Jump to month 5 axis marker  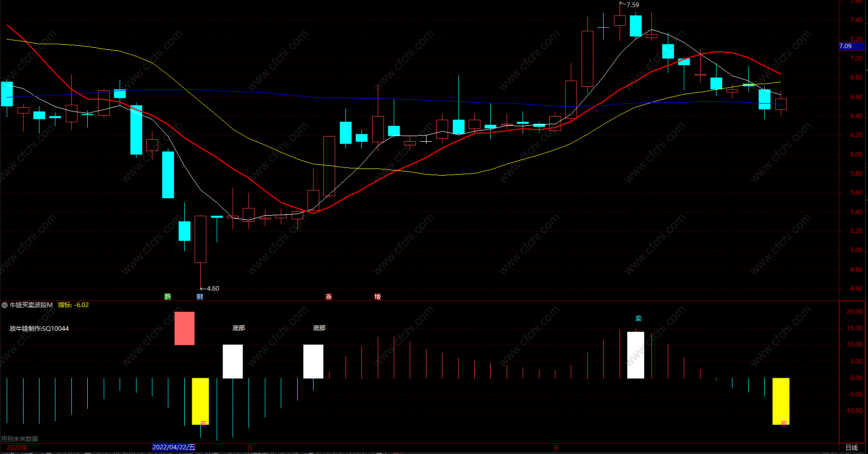click(250, 448)
